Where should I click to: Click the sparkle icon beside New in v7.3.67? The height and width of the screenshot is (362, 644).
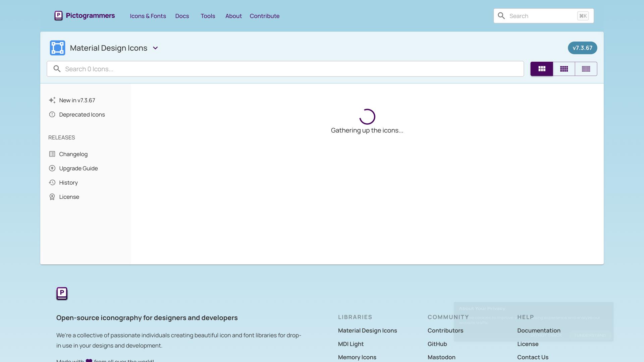coord(52,100)
